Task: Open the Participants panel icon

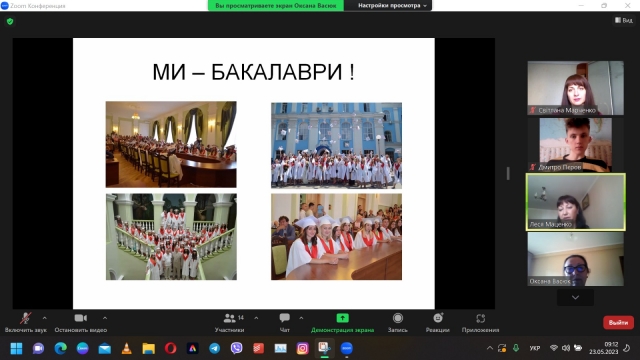Action: coord(230,318)
